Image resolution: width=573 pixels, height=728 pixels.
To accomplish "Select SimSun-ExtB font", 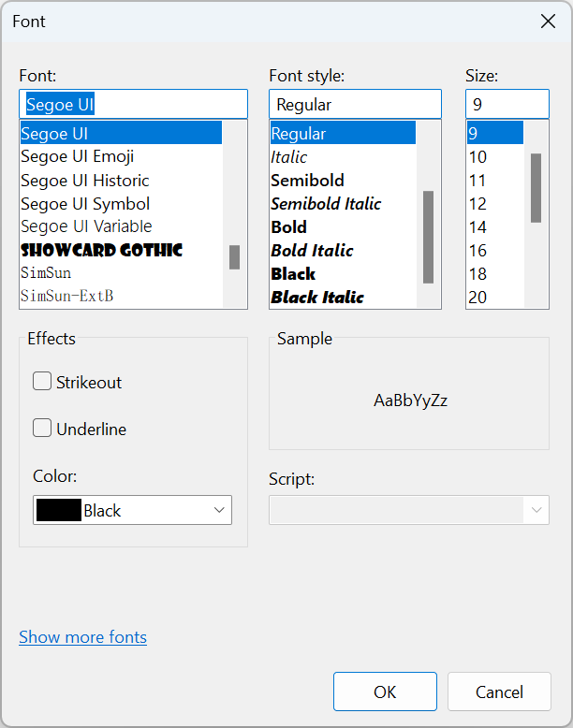I will click(x=121, y=297).
